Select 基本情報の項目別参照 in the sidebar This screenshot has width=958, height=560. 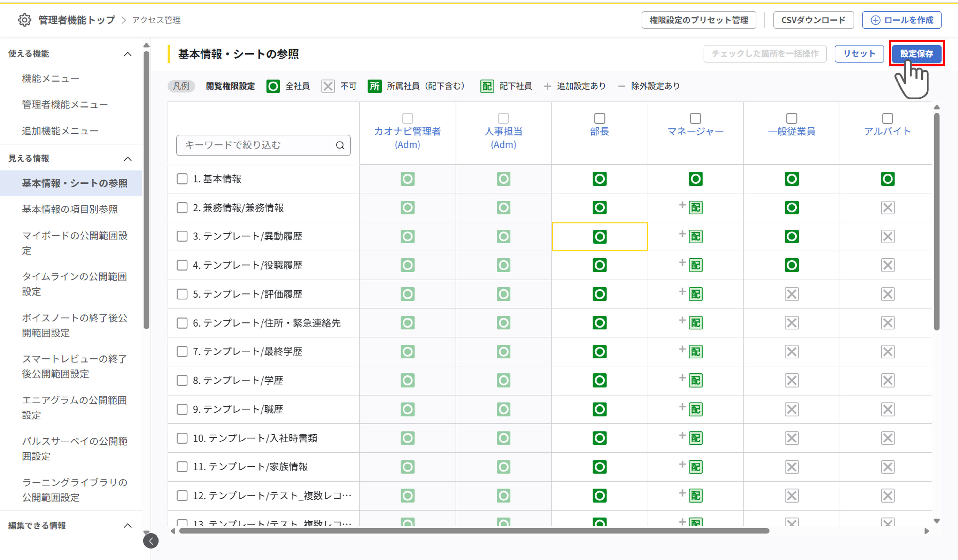point(70,209)
